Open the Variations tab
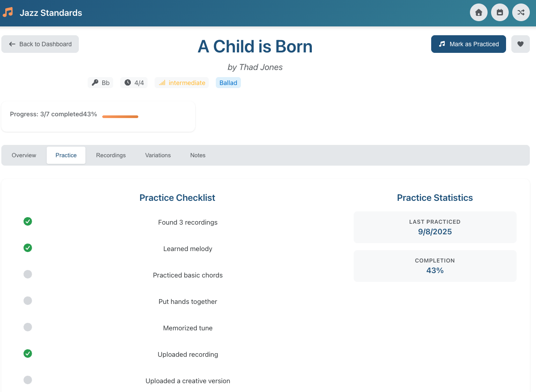536x392 pixels. click(x=158, y=155)
